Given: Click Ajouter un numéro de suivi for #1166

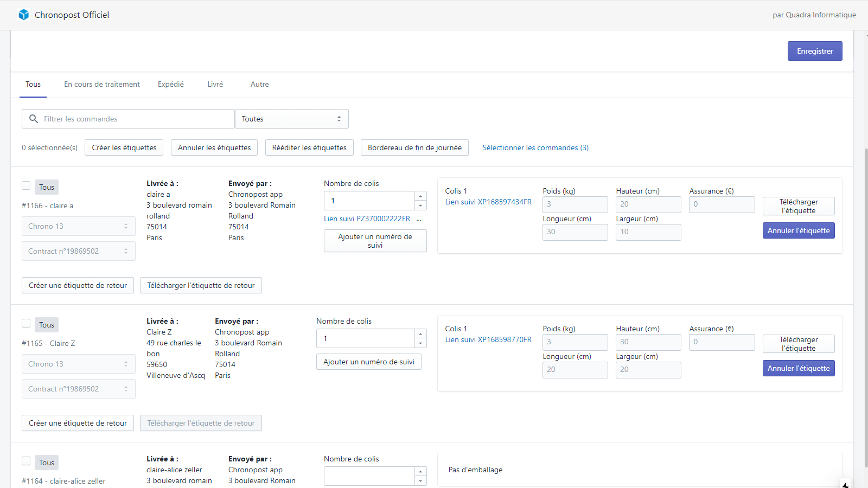Looking at the screenshot, I should pos(375,241).
